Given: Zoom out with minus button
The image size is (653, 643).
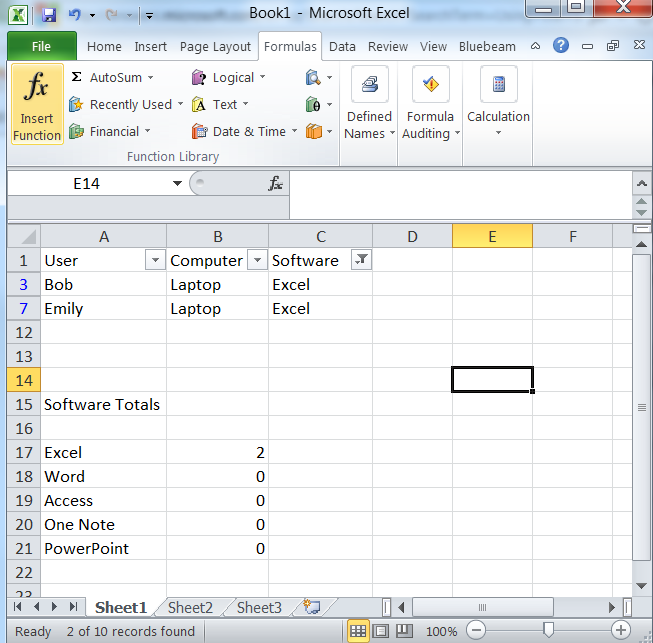Looking at the screenshot, I should (476, 631).
